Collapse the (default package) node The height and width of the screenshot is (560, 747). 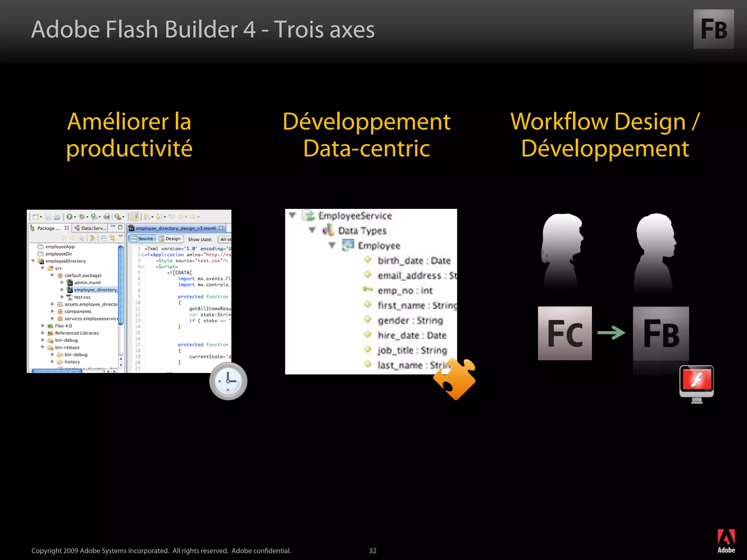pos(52,275)
